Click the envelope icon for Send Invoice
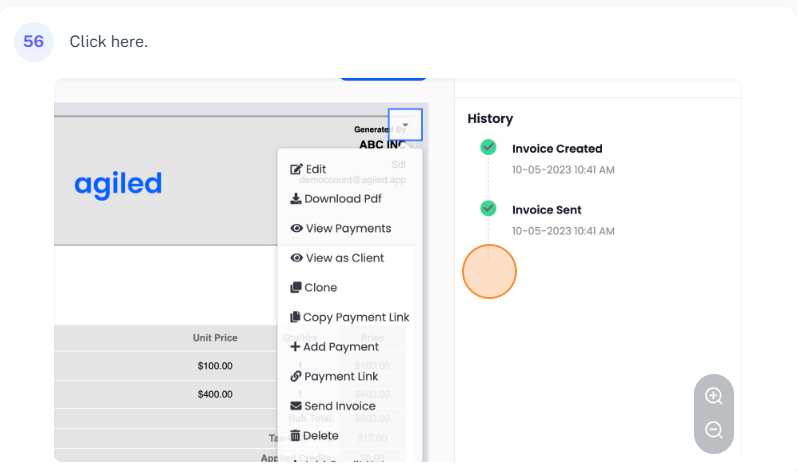Image resolution: width=797 pixels, height=471 pixels. point(296,406)
